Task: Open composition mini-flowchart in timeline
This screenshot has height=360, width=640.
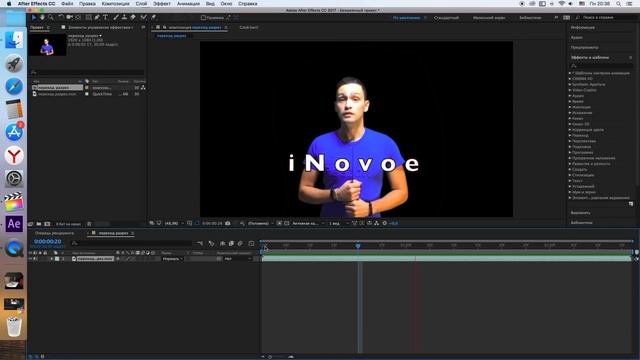Action: tap(200, 243)
